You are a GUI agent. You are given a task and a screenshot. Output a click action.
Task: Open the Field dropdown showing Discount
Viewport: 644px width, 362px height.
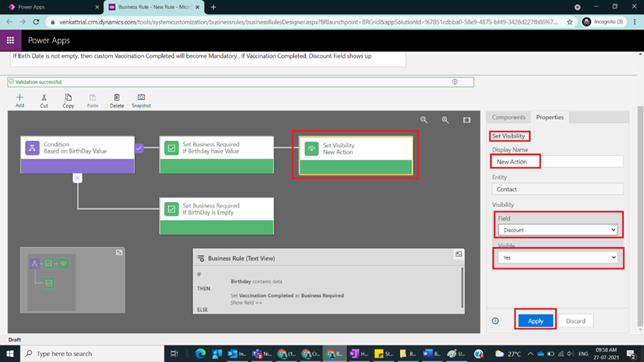558,229
